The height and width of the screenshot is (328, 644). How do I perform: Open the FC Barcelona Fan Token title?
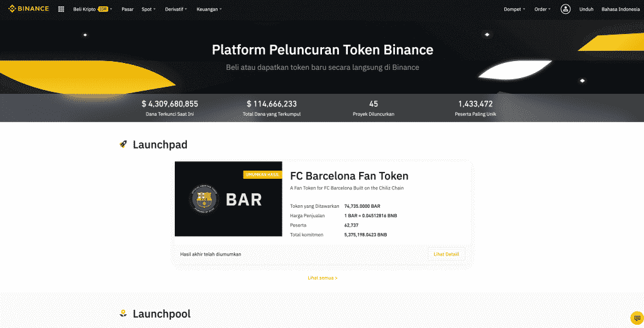pyautogui.click(x=349, y=176)
